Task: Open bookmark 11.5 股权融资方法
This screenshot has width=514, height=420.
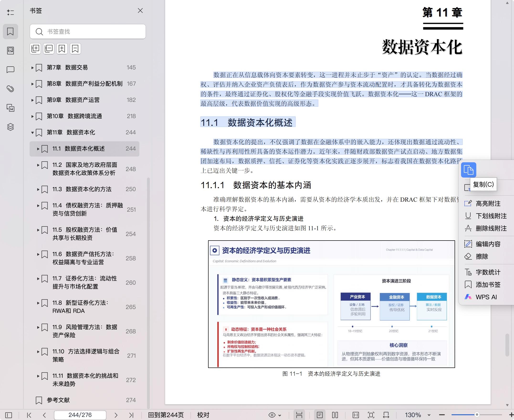Action: 85,234
